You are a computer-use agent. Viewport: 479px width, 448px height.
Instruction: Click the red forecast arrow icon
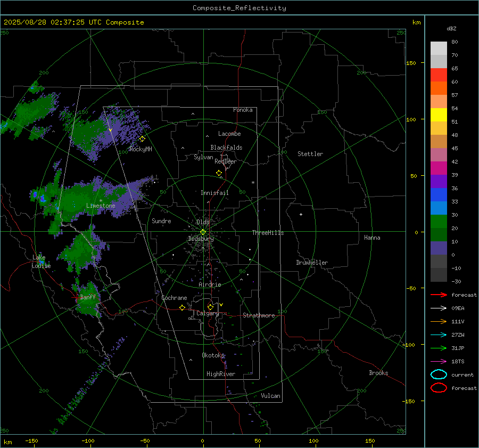click(x=439, y=295)
